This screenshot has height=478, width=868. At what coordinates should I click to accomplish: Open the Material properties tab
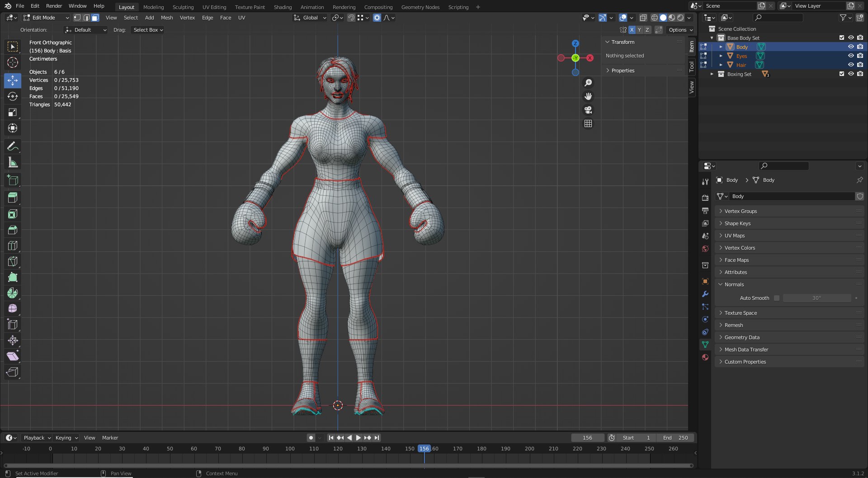(705, 357)
